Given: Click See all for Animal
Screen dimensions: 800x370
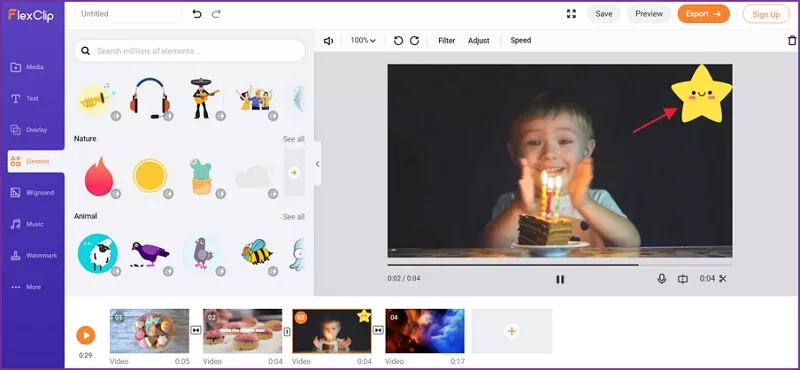Looking at the screenshot, I should click(293, 217).
